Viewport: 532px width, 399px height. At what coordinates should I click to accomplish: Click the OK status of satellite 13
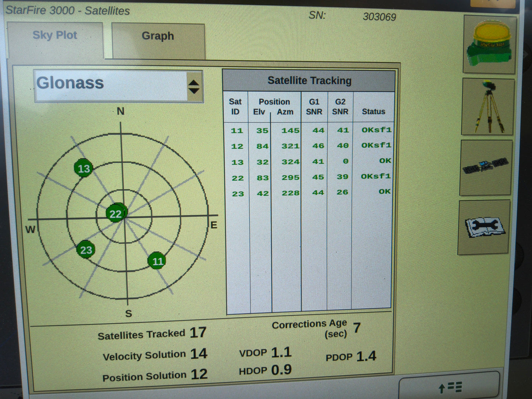(x=385, y=161)
